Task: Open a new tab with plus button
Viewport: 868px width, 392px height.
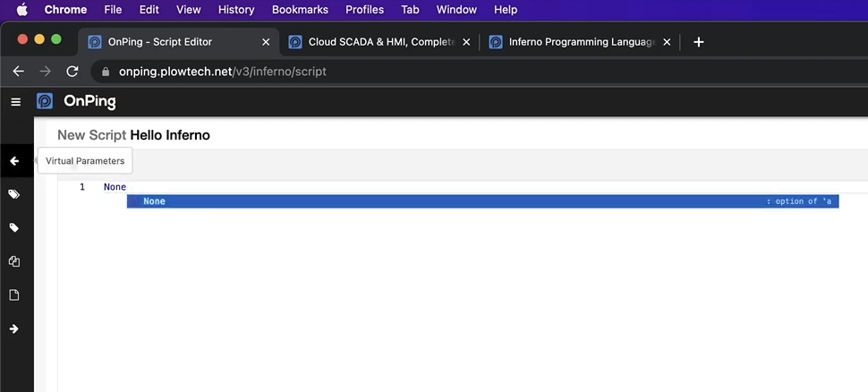Action: [699, 42]
